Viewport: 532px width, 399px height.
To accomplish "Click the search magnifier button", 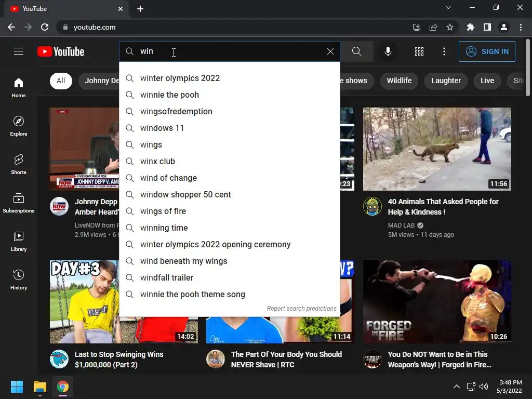I will click(356, 51).
